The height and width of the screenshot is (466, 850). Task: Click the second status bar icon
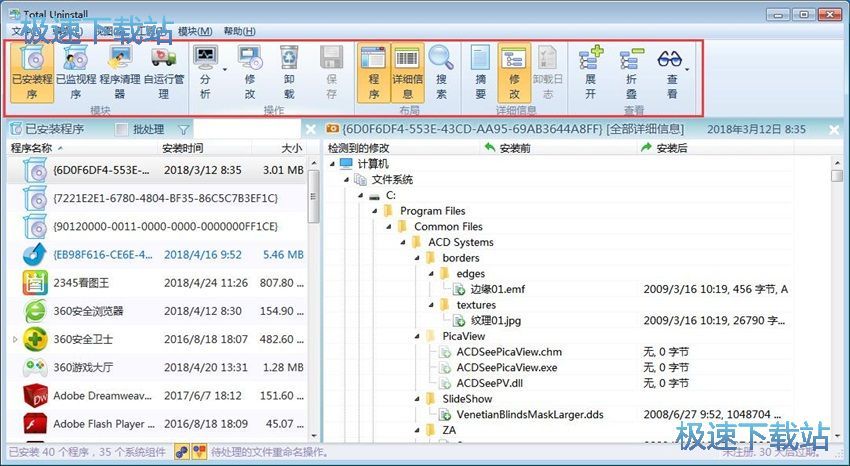pyautogui.click(x=200, y=451)
